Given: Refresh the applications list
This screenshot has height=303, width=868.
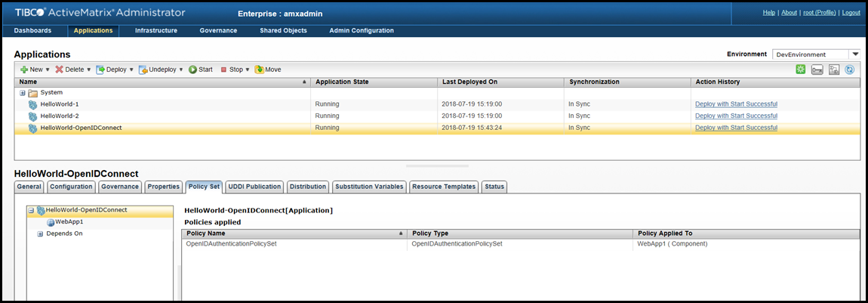Looking at the screenshot, I should (851, 70).
